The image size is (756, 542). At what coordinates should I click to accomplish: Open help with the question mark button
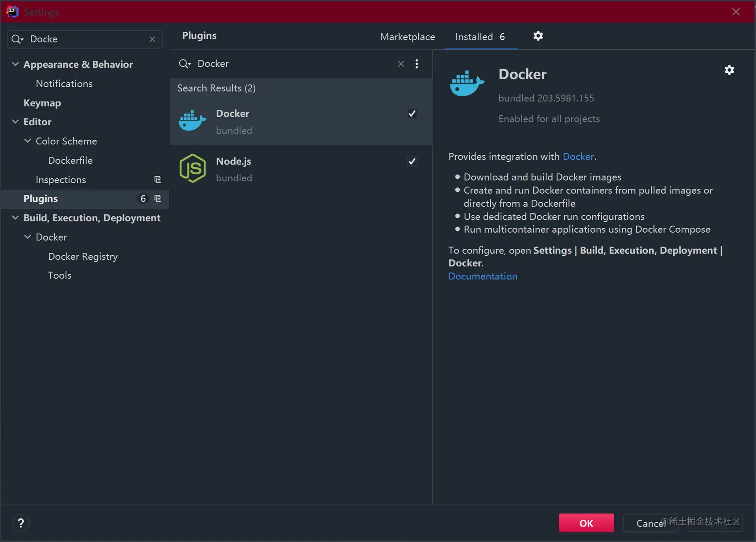[x=21, y=523]
